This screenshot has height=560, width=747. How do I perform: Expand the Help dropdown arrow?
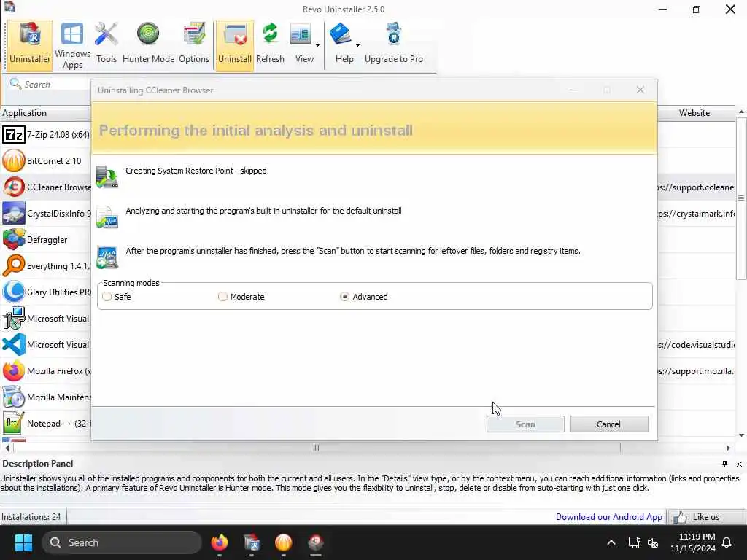357,46
